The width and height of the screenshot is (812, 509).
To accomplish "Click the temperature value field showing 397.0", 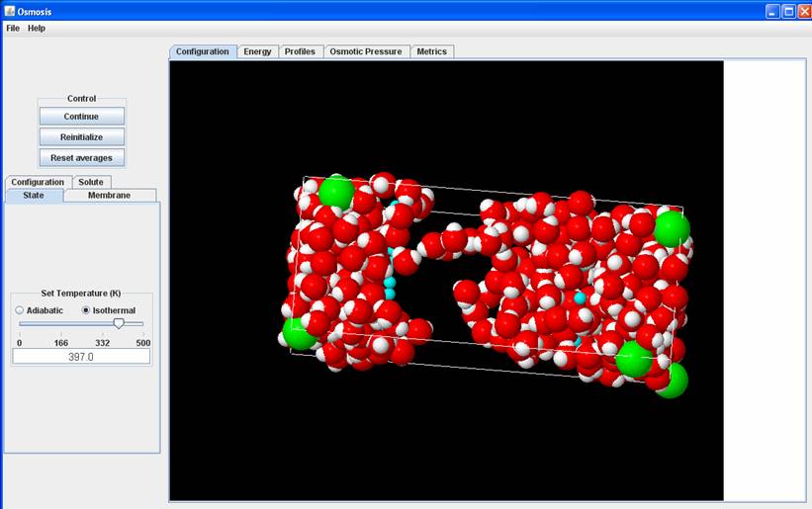I will [81, 356].
